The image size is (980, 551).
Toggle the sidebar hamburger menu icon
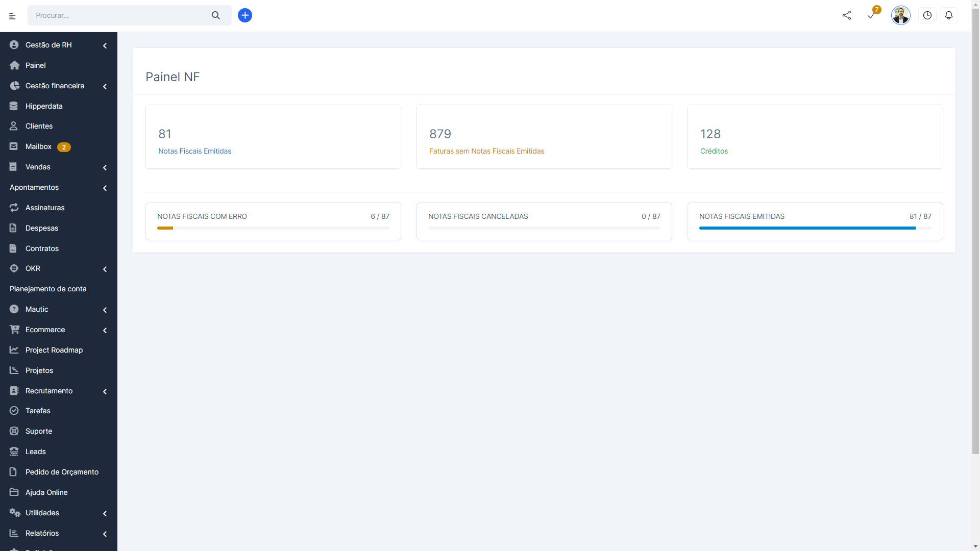pos(12,16)
